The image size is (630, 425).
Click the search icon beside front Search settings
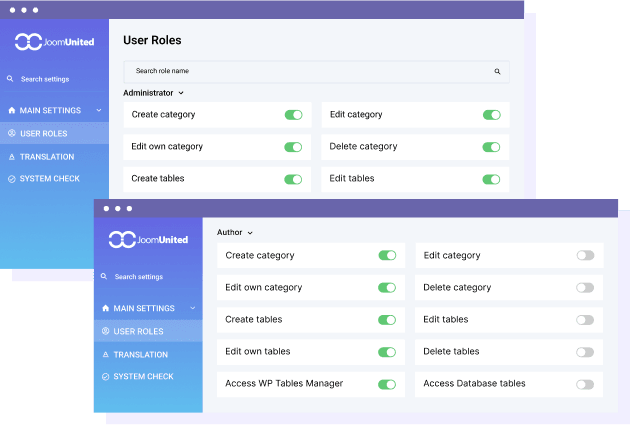104,277
